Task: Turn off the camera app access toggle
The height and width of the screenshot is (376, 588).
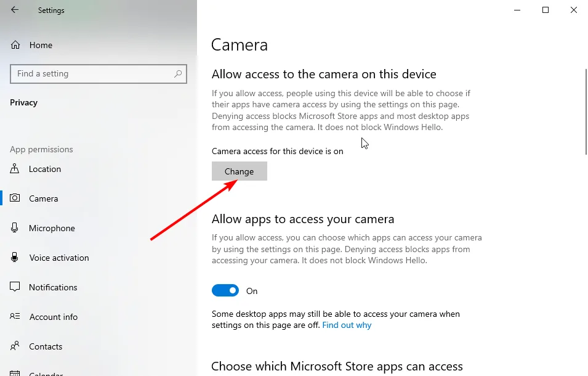Action: (225, 291)
